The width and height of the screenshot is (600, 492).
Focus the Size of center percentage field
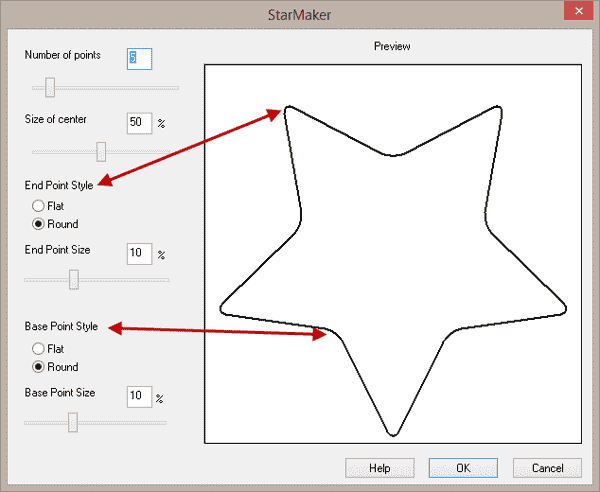pos(139,123)
